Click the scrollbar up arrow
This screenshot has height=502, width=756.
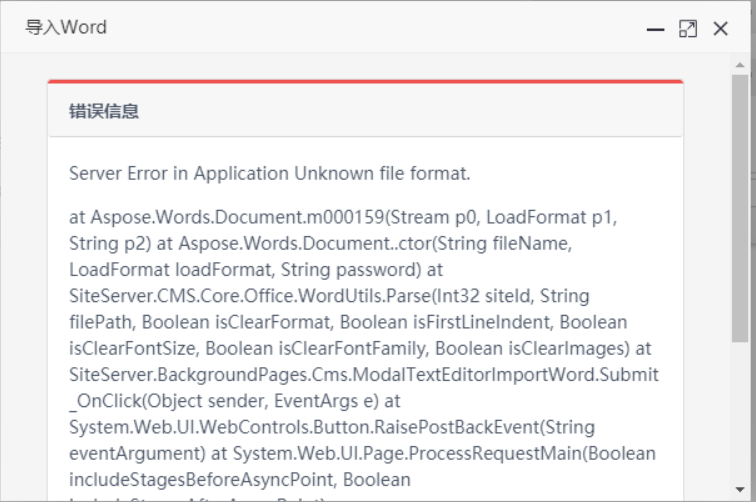coord(740,65)
